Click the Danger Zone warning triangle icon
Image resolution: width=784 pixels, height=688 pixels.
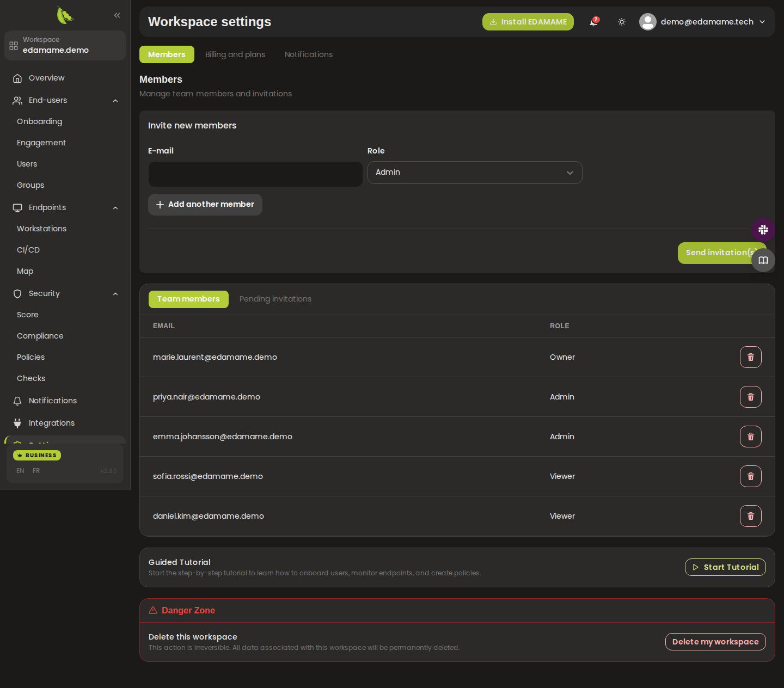click(x=153, y=610)
